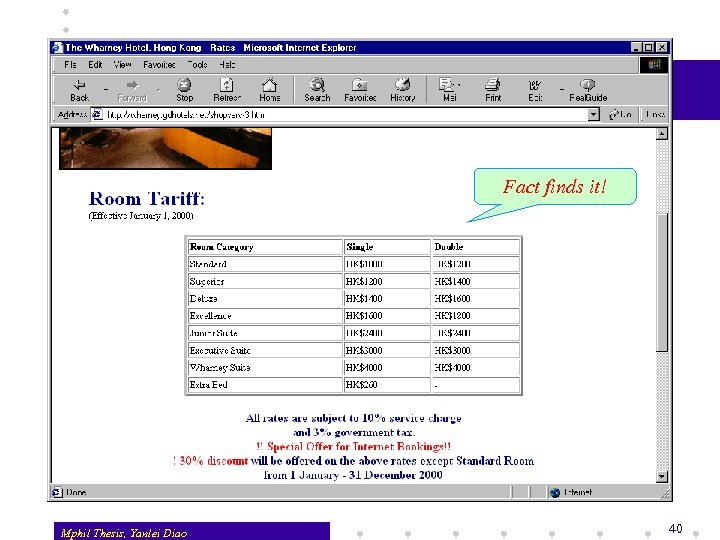Open the Mail button dropdown arrow
This screenshot has height=540, width=720.
point(460,85)
